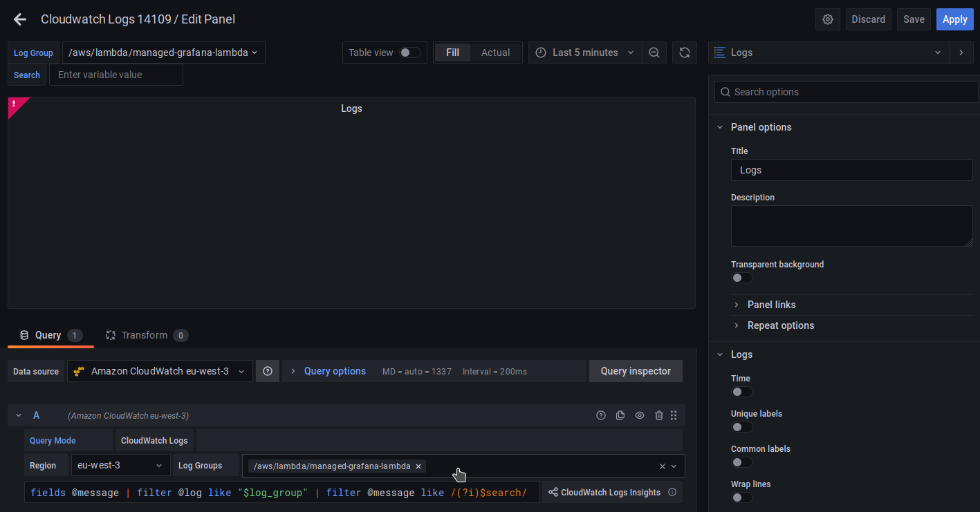This screenshot has width=980, height=512.
Task: Enable Wrap lines toggle
Action: coord(741,497)
